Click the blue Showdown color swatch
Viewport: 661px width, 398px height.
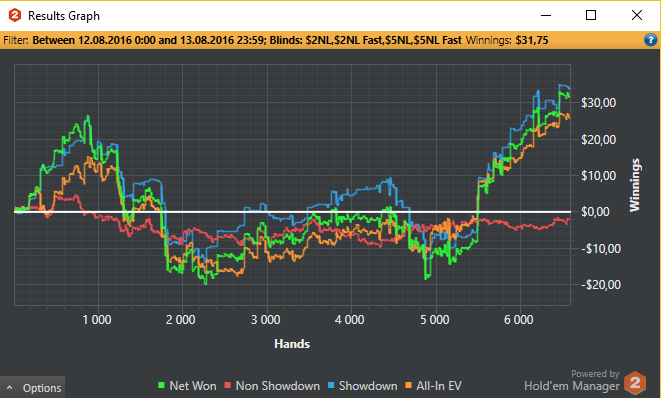(331, 385)
